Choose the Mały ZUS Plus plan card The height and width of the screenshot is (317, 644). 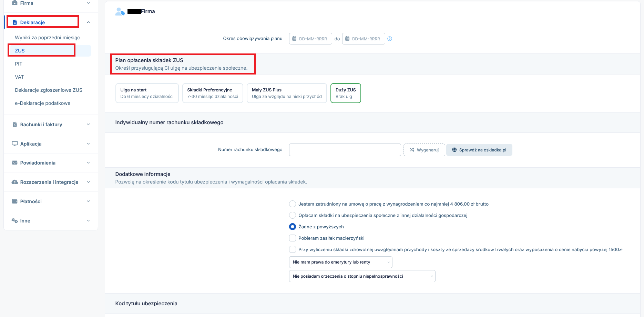coord(287,93)
